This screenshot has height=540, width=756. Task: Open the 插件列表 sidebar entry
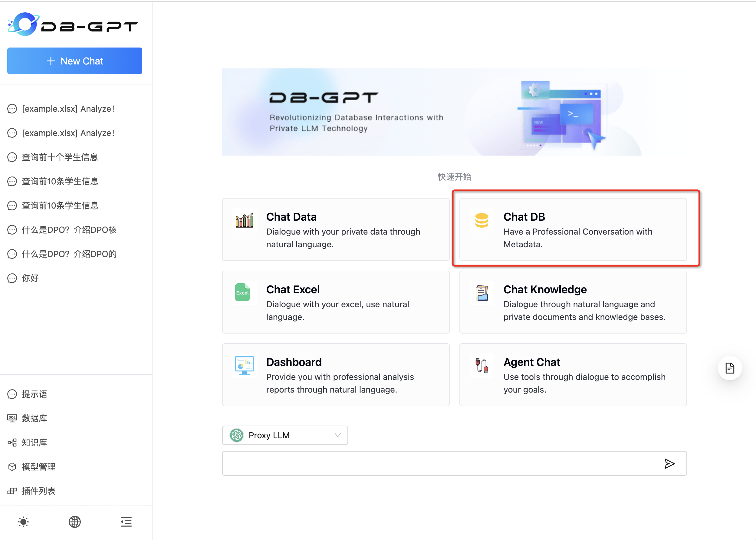[x=38, y=491]
